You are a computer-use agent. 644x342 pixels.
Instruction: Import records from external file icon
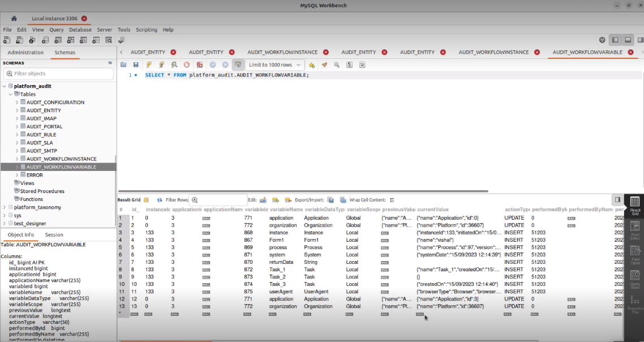pos(343,200)
